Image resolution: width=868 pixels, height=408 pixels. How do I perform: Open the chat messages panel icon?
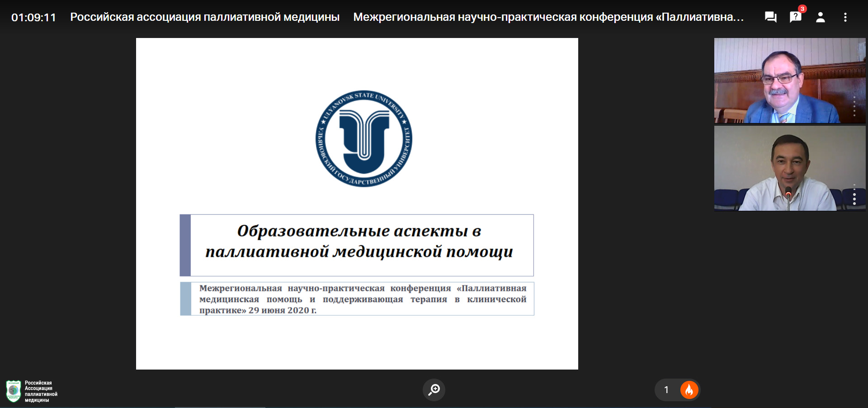pos(770,17)
